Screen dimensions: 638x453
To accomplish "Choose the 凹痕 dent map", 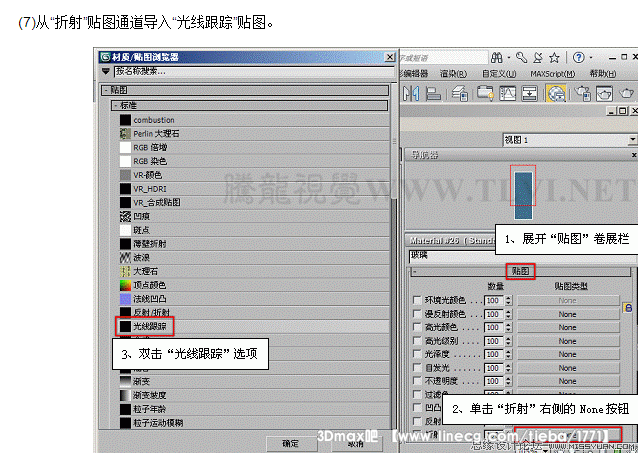I will (x=144, y=215).
